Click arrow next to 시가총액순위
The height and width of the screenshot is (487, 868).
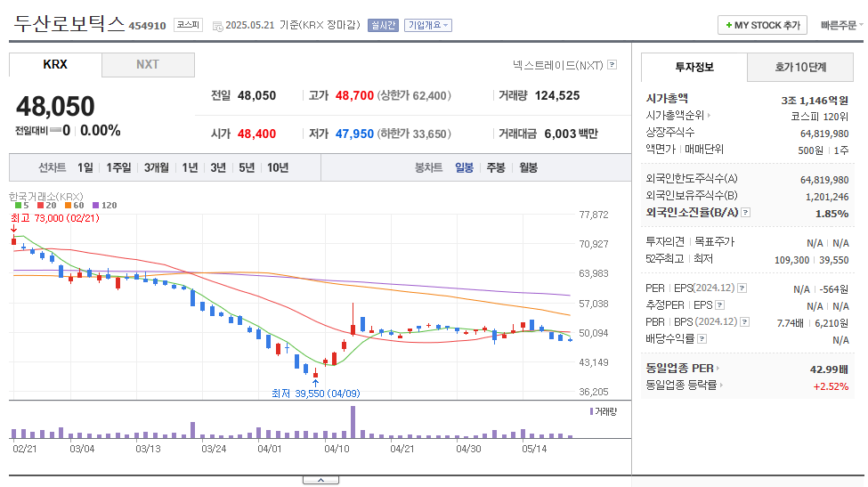709,116
